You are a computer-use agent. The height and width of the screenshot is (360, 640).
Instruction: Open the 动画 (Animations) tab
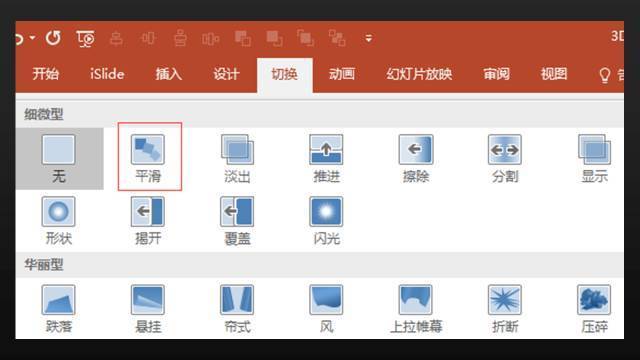tap(342, 74)
